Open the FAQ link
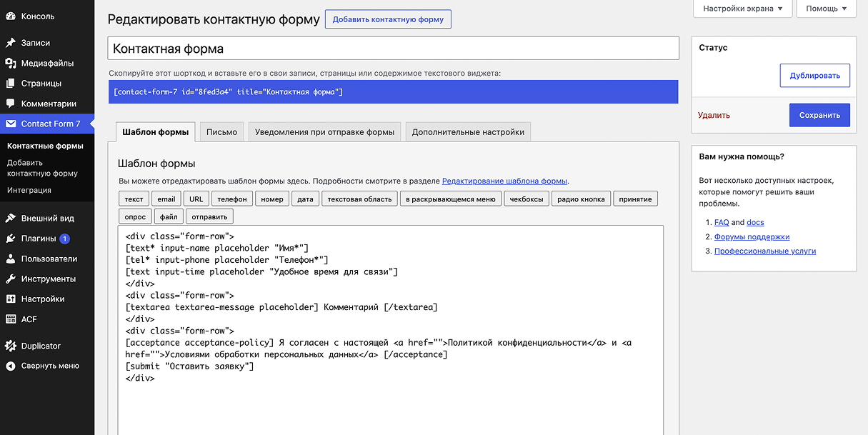 click(722, 222)
